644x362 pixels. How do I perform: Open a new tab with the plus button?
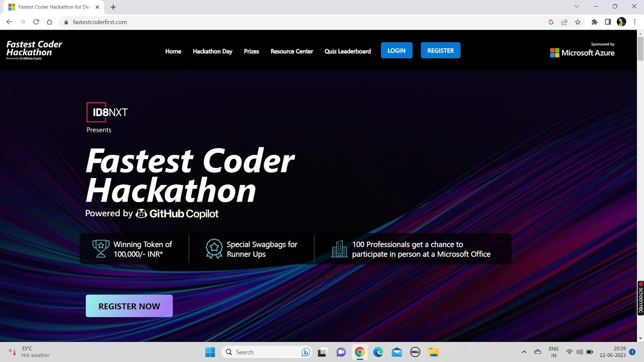pyautogui.click(x=113, y=7)
